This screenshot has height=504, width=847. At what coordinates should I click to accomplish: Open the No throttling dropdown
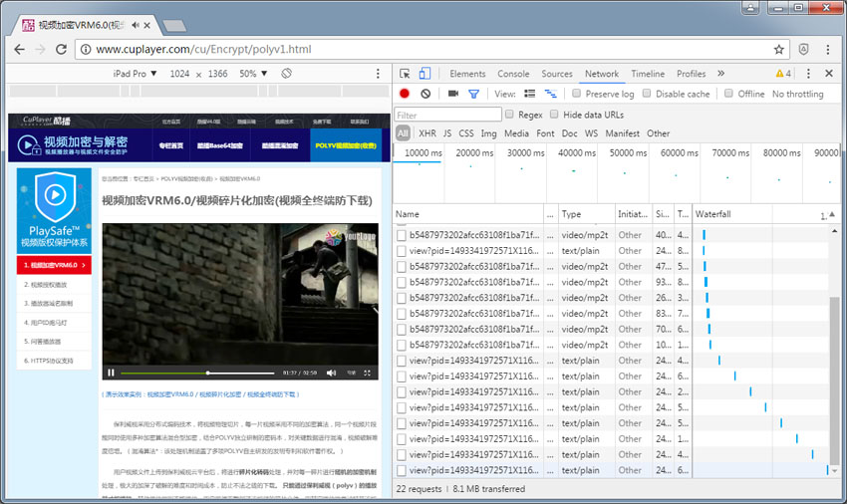pos(797,94)
